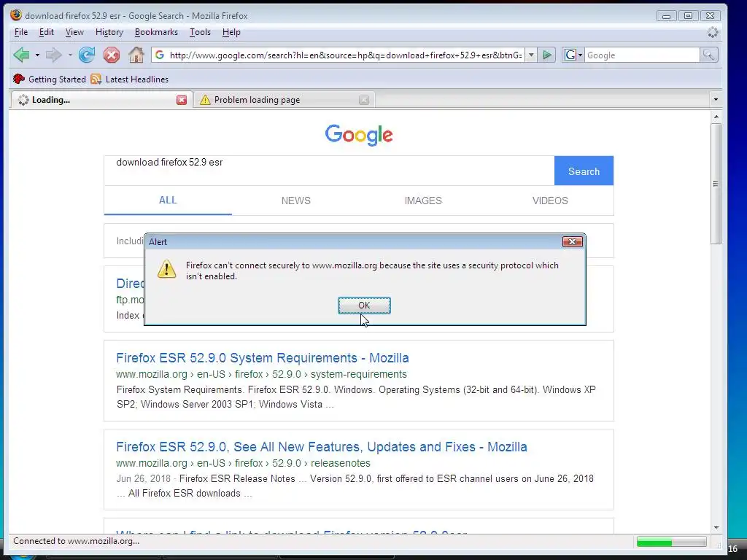Open the Bookmarks menu
Viewport: 747px width, 560px height.
click(156, 32)
